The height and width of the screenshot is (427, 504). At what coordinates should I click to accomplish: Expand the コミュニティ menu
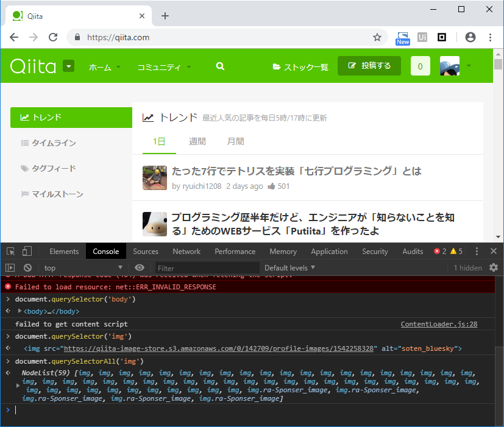(164, 67)
